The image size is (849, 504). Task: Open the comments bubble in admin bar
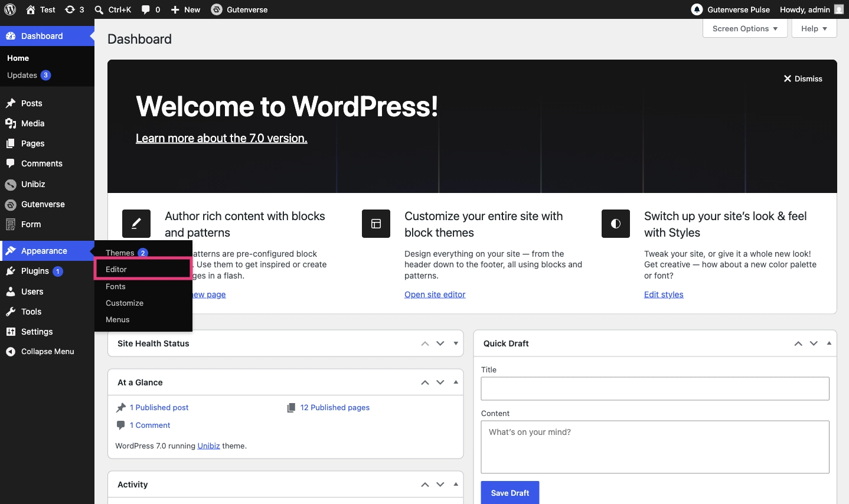[151, 9]
